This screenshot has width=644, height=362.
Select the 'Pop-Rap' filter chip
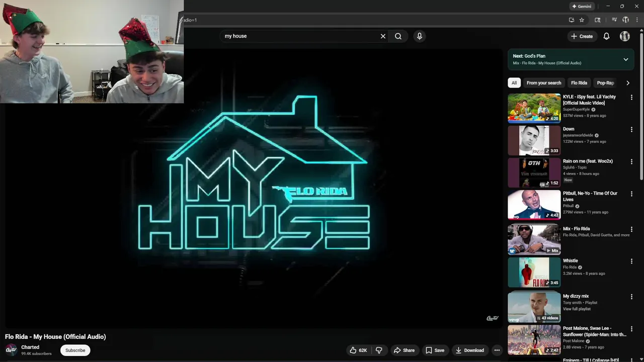point(605,83)
